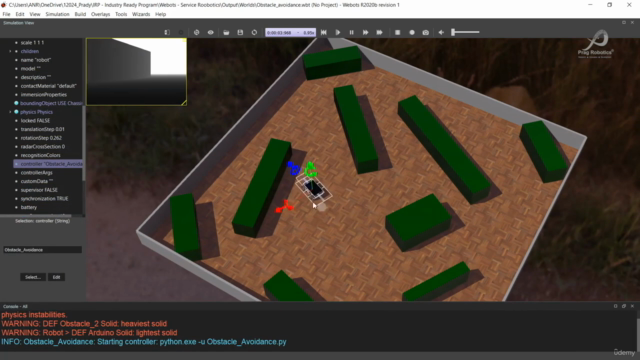Select the model field row
The image size is (640, 360).
point(31,69)
